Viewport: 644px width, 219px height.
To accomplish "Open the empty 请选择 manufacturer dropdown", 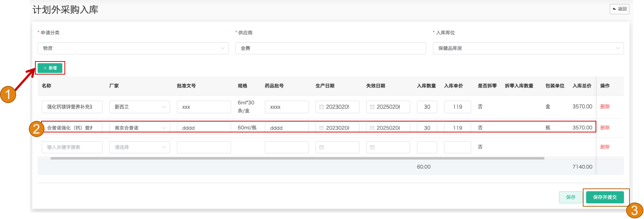I will coord(140,147).
